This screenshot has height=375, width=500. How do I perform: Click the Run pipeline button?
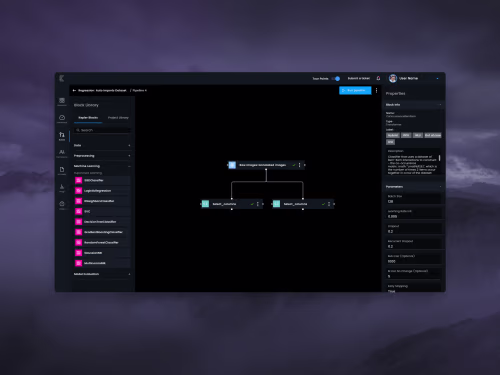pos(355,90)
